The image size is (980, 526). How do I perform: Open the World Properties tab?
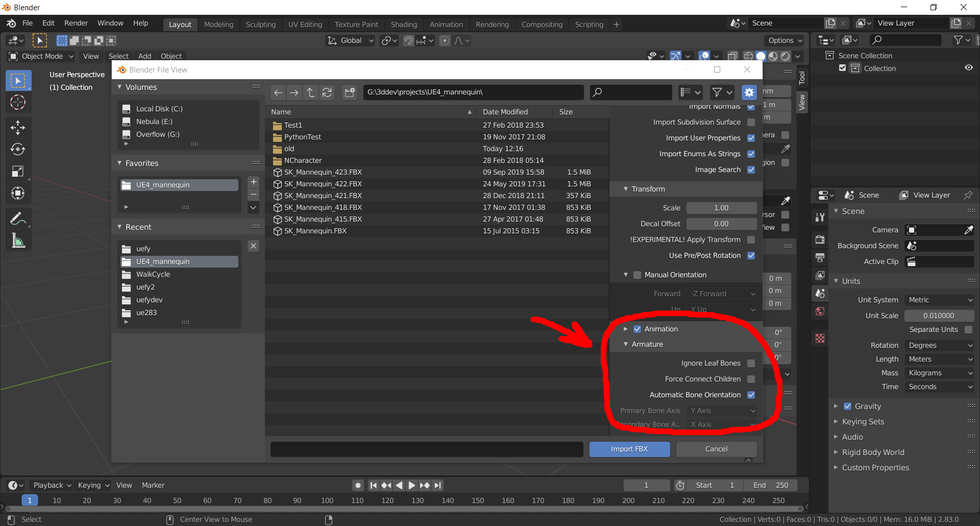point(820,312)
